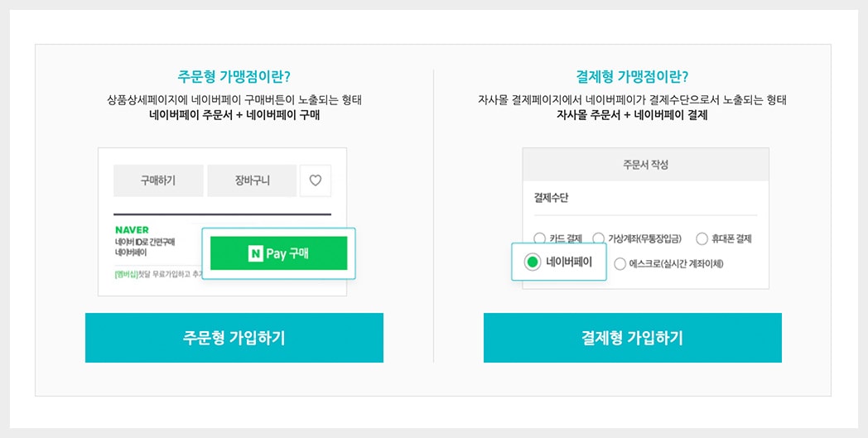
Task: Click the N Pay 구매 button
Action: coord(278,253)
